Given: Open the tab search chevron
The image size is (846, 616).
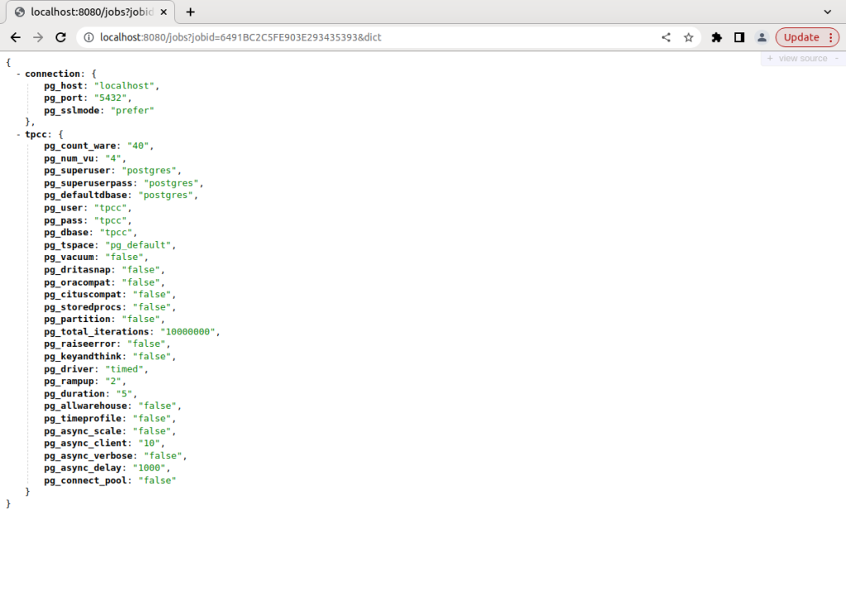Looking at the screenshot, I should click(828, 12).
